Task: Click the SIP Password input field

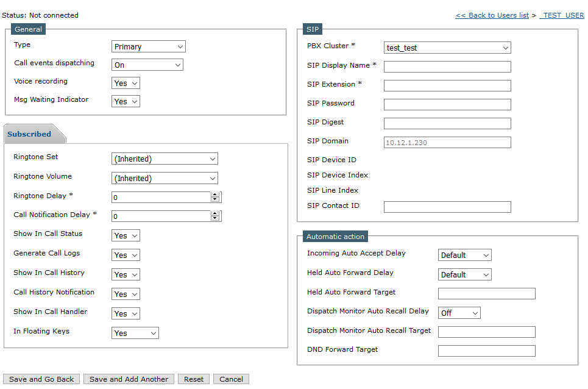Action: tap(447, 105)
